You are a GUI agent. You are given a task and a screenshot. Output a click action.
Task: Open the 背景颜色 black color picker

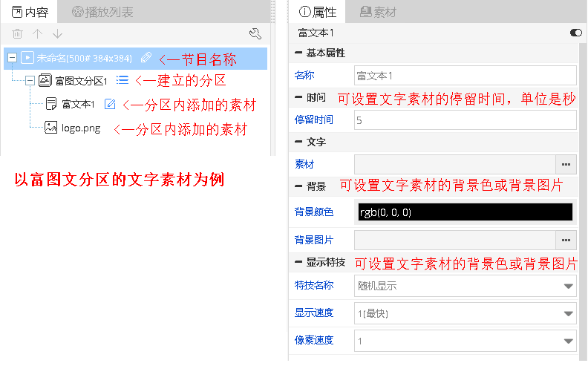click(465, 212)
